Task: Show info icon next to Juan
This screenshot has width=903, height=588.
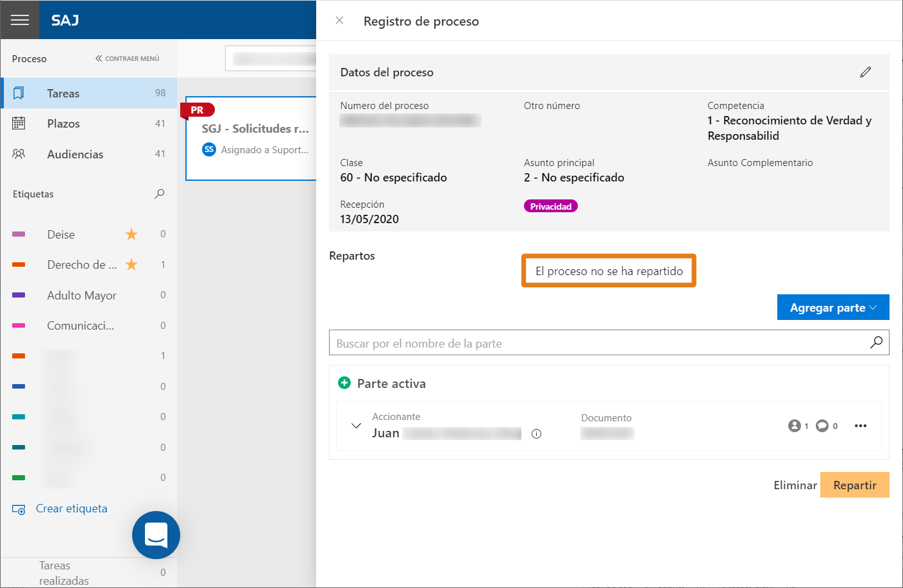Action: click(537, 434)
